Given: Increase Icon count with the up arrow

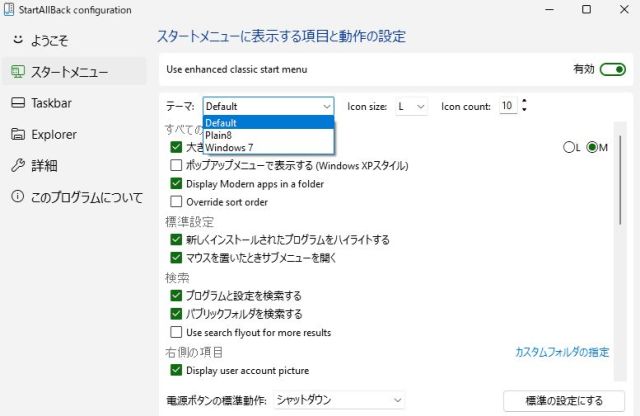Looking at the screenshot, I should point(524,101).
